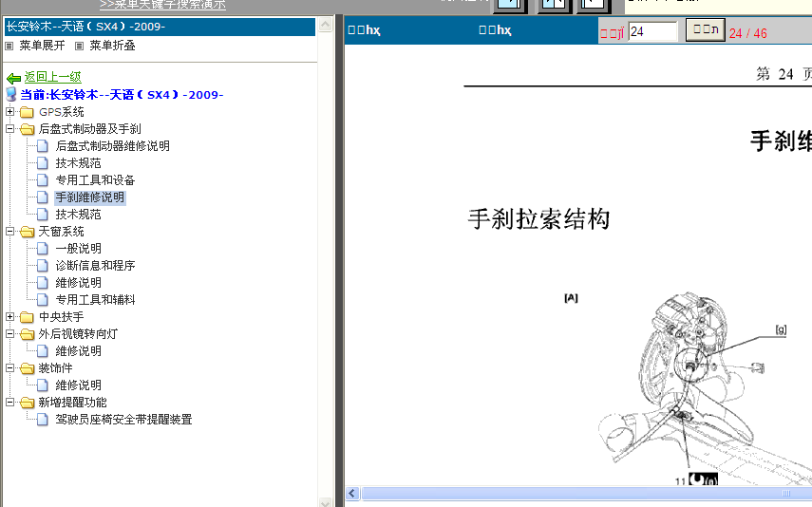Click the 返回上一级 link
812x507 pixels.
click(x=53, y=77)
